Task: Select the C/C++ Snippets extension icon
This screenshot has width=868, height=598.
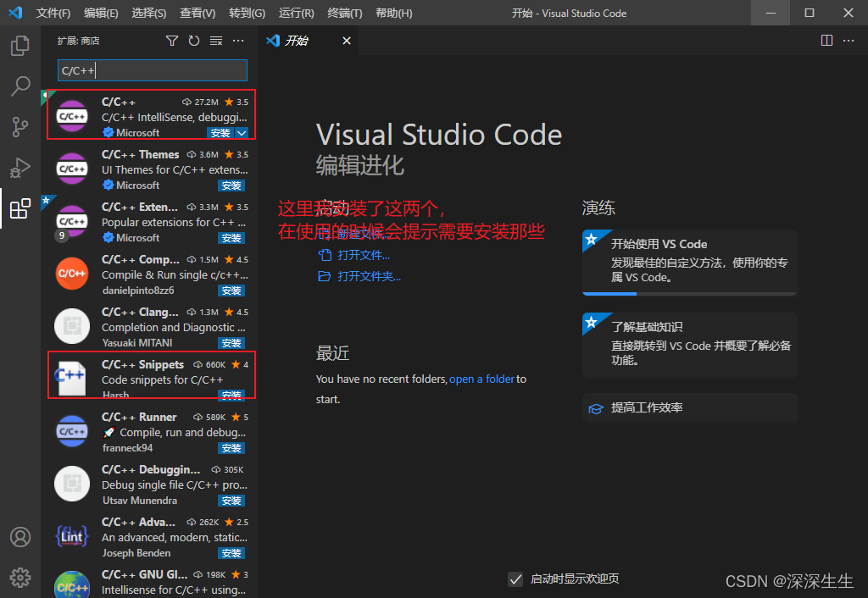Action: click(x=72, y=378)
